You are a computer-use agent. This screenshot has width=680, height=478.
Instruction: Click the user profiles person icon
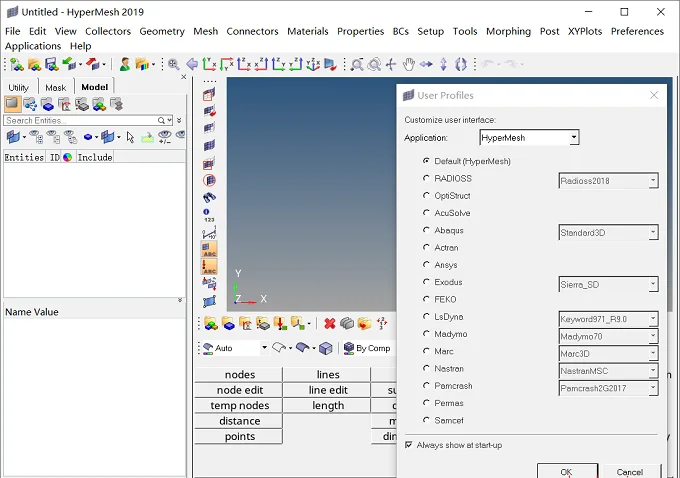click(x=124, y=65)
